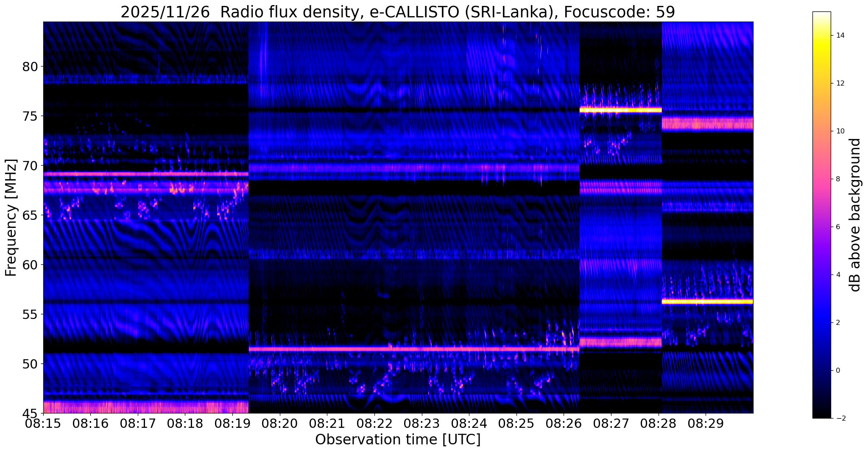This screenshot has height=452, width=868.
Task: Click the bright yellow emission band near 56 MHz
Action: [707, 302]
